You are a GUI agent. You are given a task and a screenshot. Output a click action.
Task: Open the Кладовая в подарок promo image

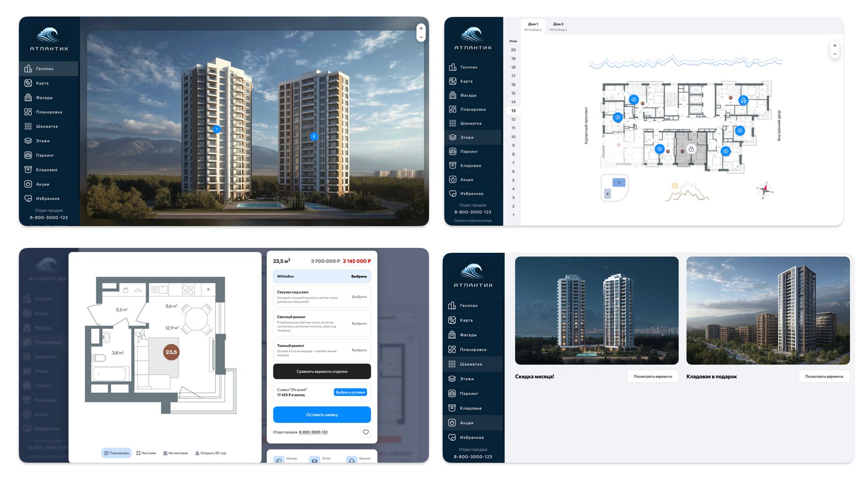click(x=768, y=311)
